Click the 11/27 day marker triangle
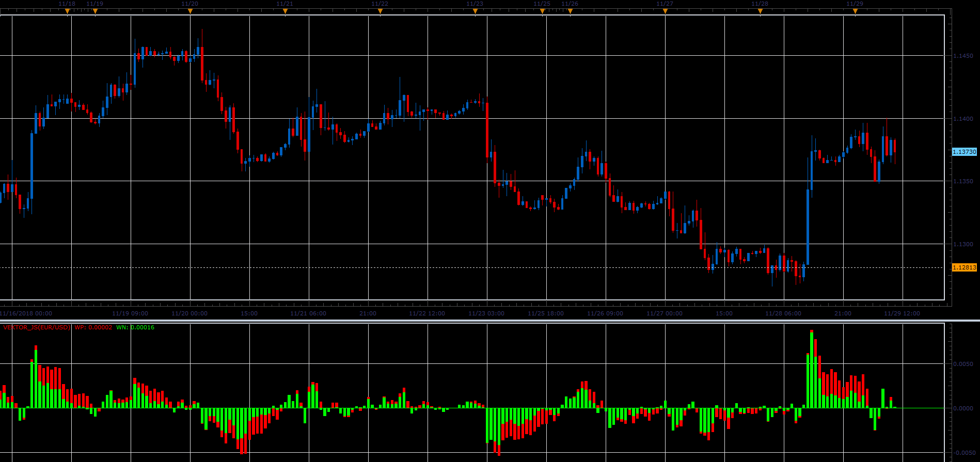980x462 pixels. pos(665,11)
